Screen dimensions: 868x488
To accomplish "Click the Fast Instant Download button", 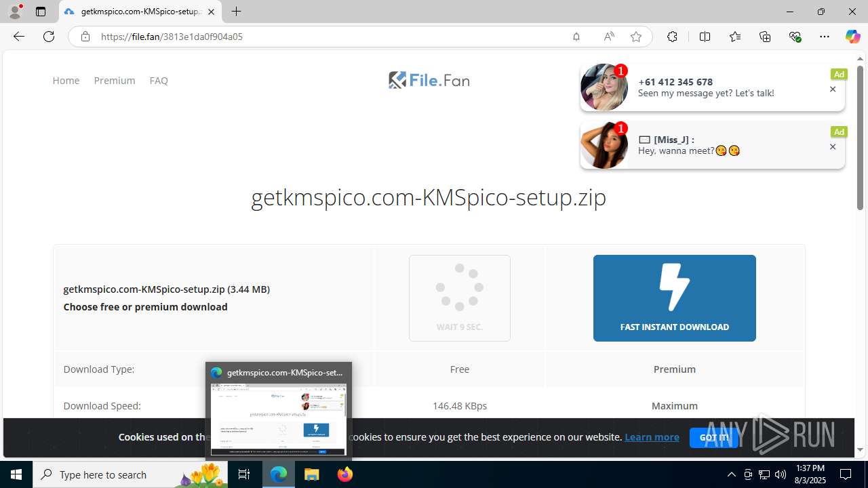I will pyautogui.click(x=674, y=298).
